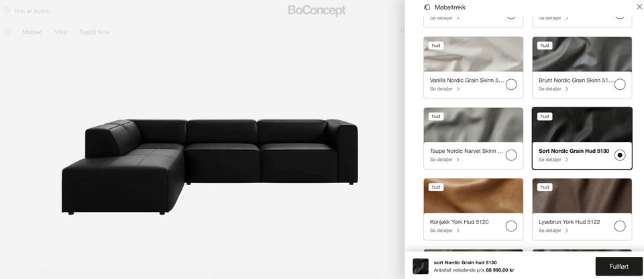644x279 pixels.
Task: Open the Yrke menu item
Action: pyautogui.click(x=60, y=32)
